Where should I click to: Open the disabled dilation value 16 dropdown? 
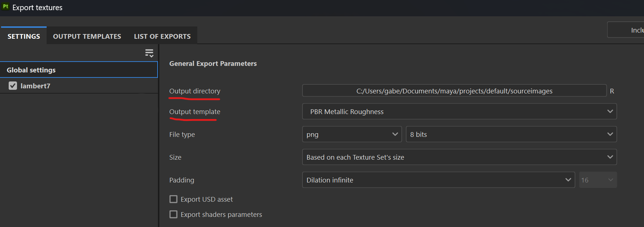pyautogui.click(x=598, y=180)
